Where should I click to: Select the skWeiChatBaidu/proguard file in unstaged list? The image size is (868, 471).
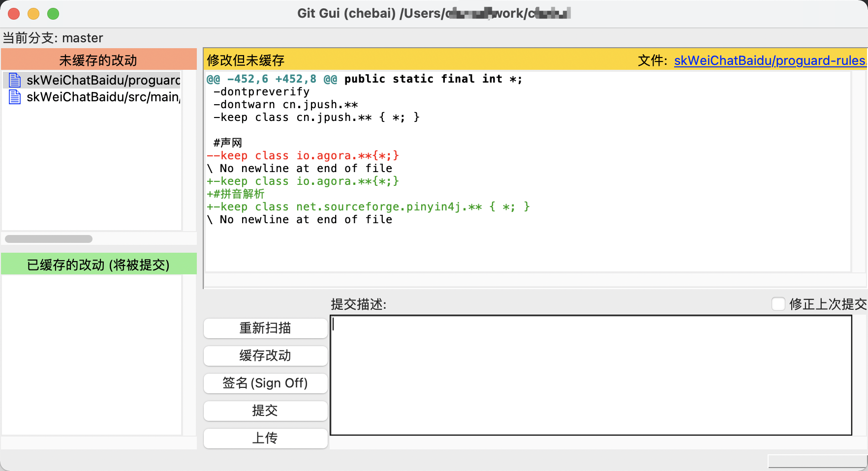click(98, 80)
